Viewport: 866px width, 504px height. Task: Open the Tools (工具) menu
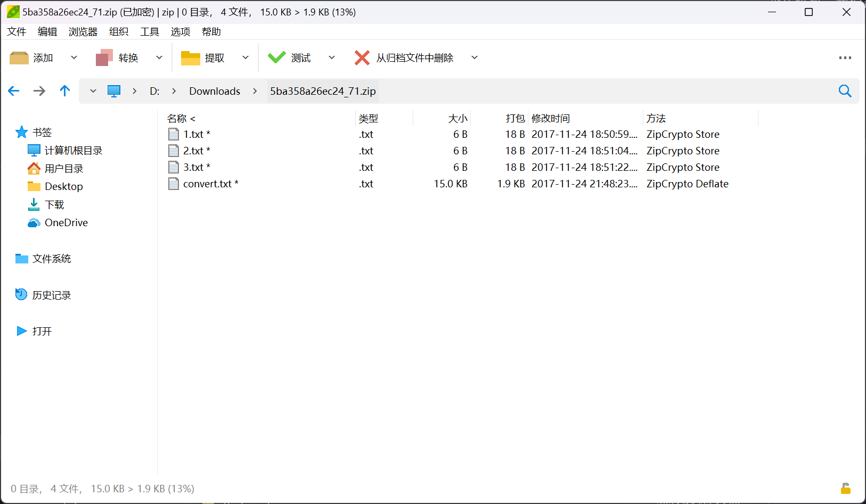[x=150, y=31]
